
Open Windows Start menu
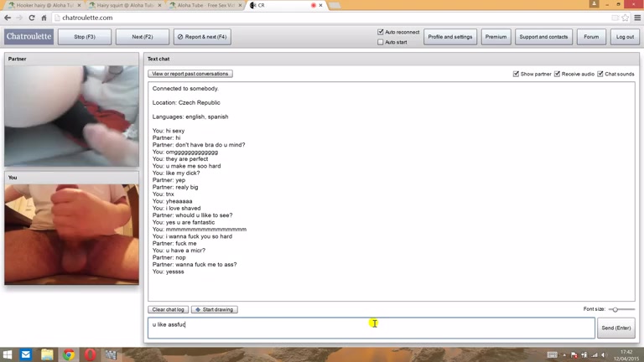click(8, 355)
